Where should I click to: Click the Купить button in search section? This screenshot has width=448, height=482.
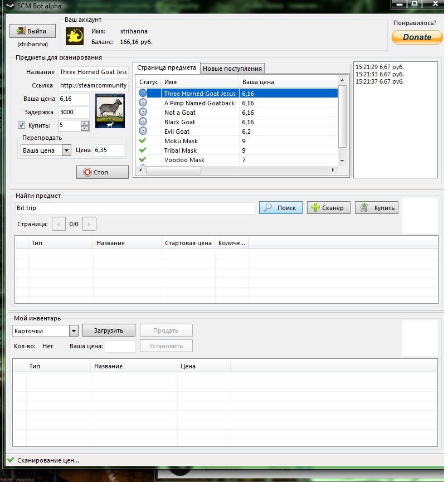coord(377,208)
